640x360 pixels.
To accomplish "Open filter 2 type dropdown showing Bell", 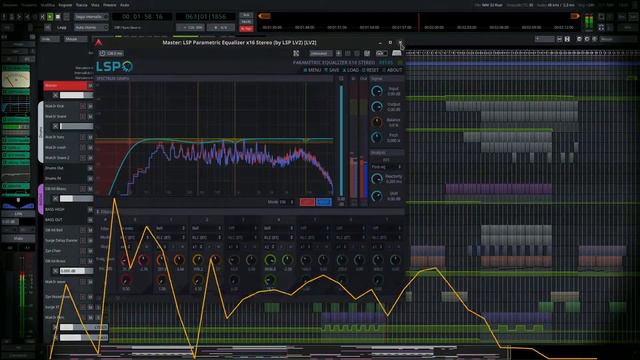I will [x=207, y=228].
